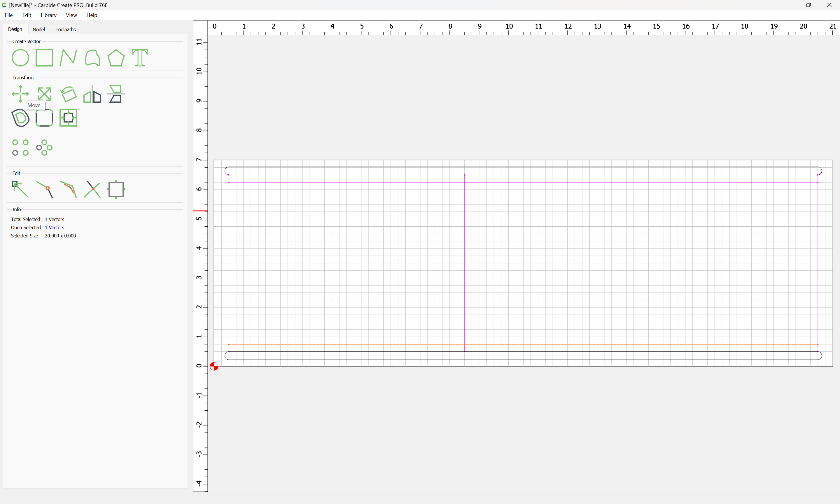Viewport: 840px width, 504px height.
Task: Click the Move transform icon
Action: (x=20, y=94)
